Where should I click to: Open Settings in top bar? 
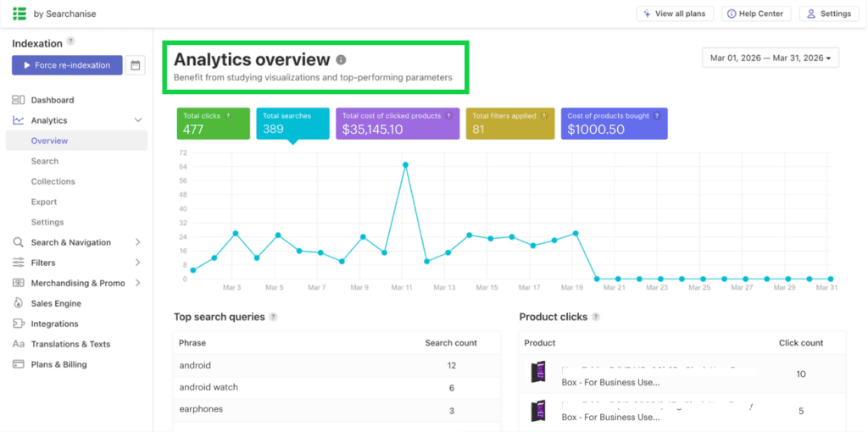coord(829,14)
